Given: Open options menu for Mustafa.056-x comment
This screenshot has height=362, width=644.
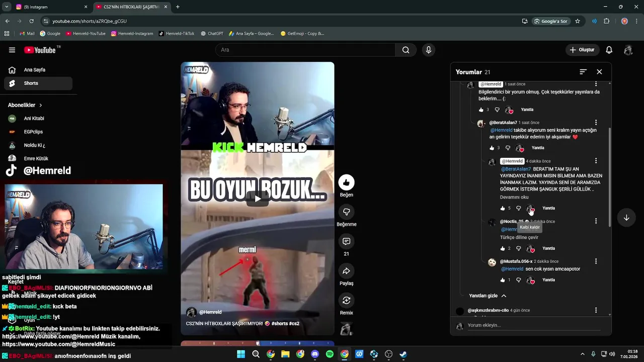Looking at the screenshot, I should (x=596, y=261).
